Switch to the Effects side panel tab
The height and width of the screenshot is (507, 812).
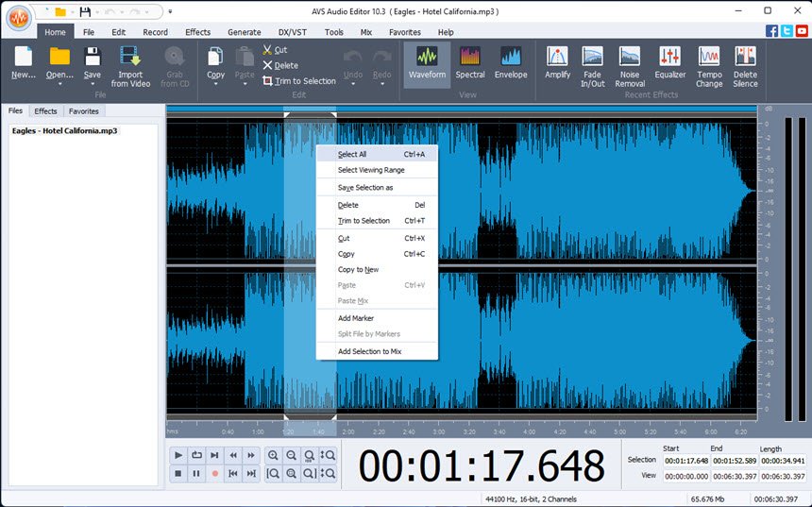[45, 110]
